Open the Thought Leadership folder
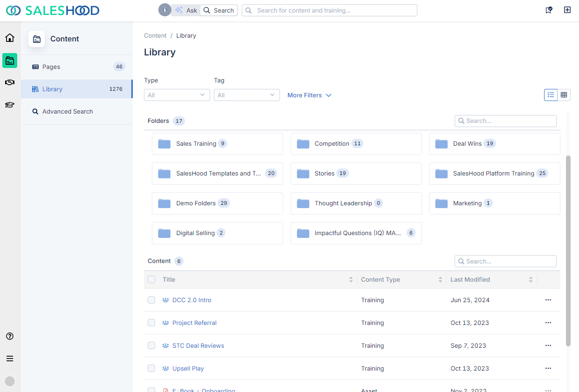 tap(356, 203)
